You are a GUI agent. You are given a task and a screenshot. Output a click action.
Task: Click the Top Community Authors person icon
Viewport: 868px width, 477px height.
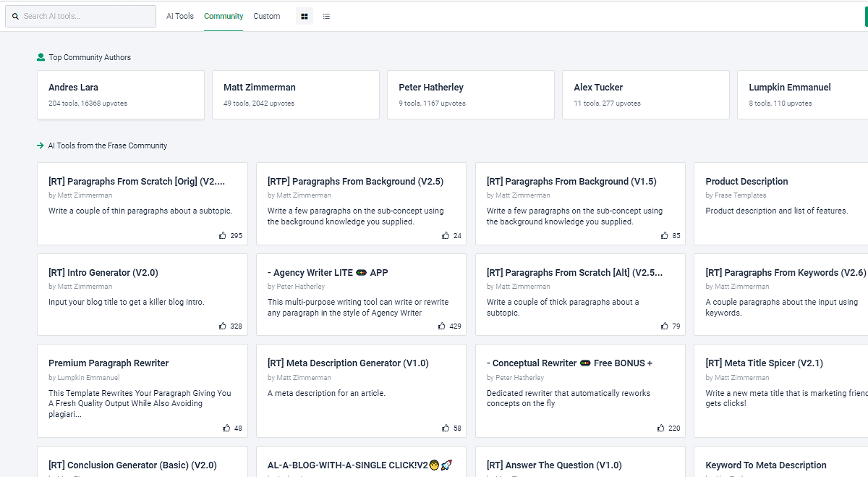[40, 56]
